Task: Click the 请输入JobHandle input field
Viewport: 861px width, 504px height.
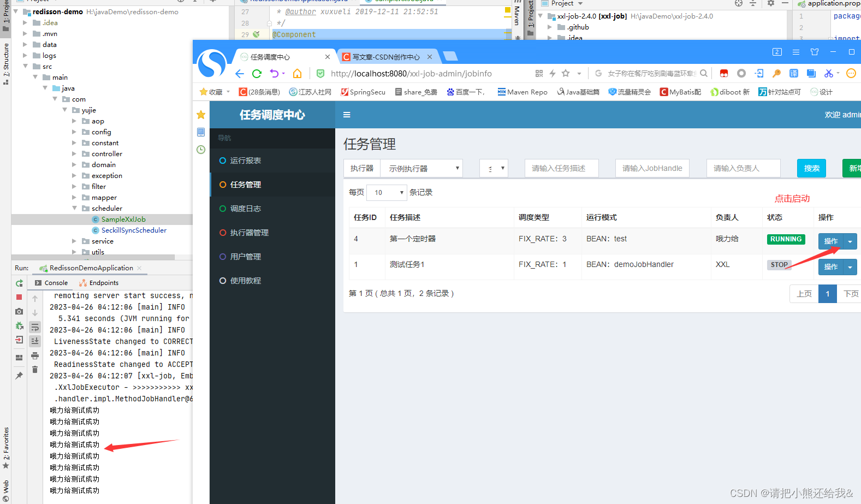Action: tap(652, 168)
